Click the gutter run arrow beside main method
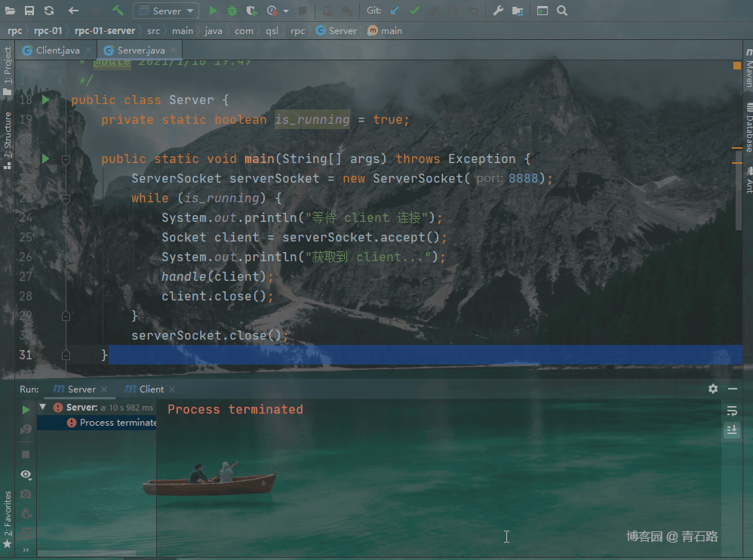Image resolution: width=753 pixels, height=560 pixels. pos(45,158)
